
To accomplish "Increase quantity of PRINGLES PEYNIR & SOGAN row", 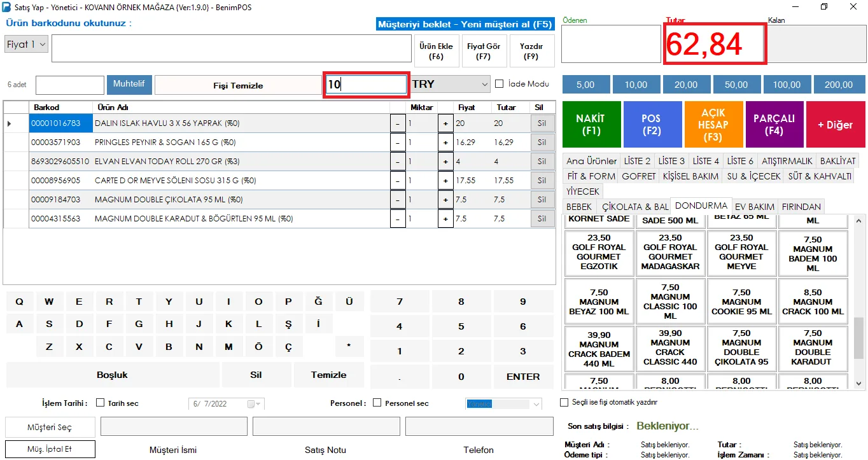I will (x=445, y=143).
